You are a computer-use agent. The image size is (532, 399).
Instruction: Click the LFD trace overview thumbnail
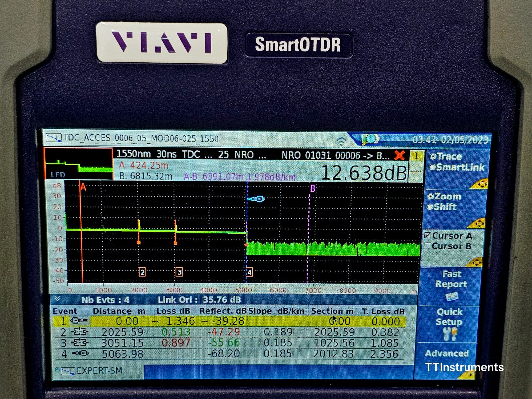coord(79,164)
